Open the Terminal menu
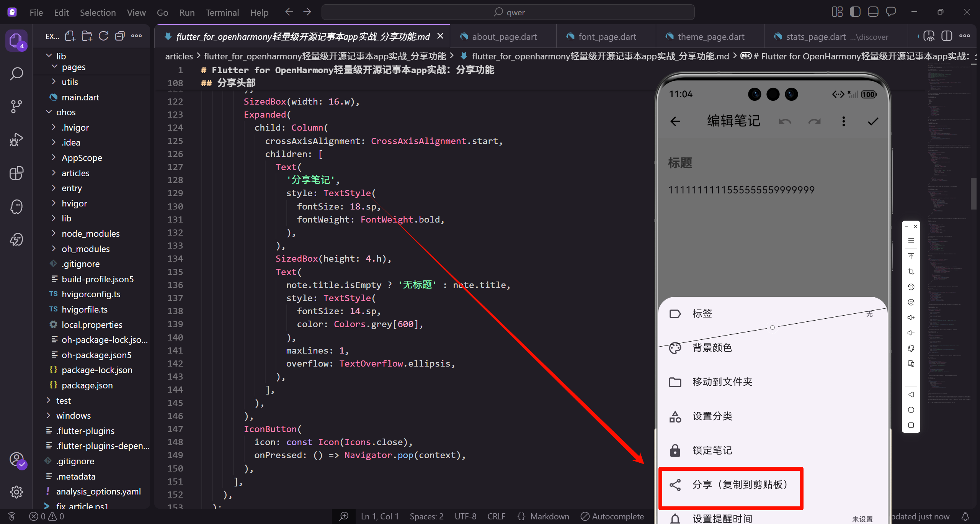The width and height of the screenshot is (980, 524). [222, 12]
